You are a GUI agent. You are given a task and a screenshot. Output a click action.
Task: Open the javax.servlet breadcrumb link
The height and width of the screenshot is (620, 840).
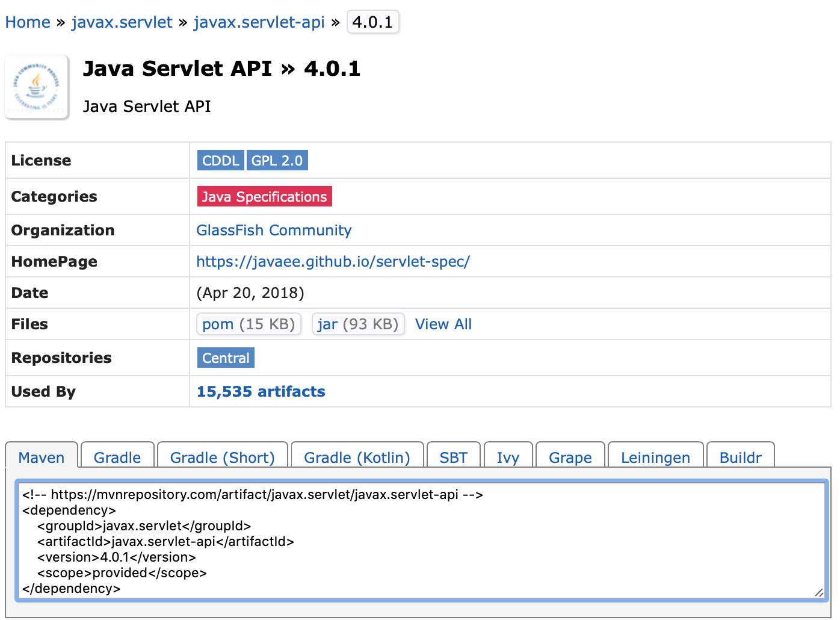click(x=122, y=22)
